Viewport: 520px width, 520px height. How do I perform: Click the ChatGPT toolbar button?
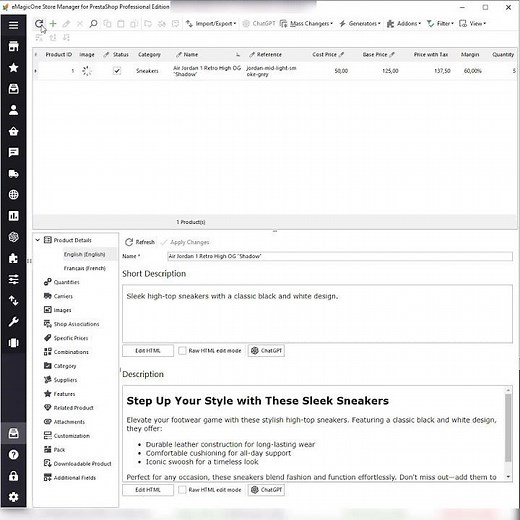coord(259,23)
